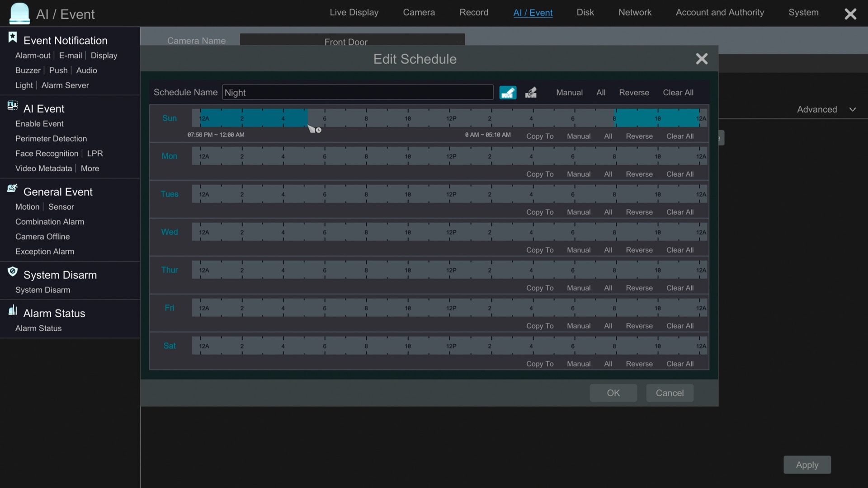Click Reverse for Sunday row
This screenshot has width=868, height=488.
(639, 136)
